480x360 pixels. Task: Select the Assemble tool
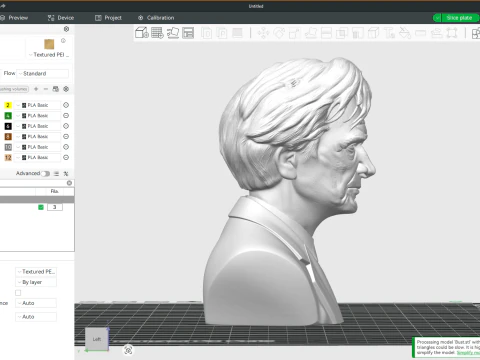(436, 33)
